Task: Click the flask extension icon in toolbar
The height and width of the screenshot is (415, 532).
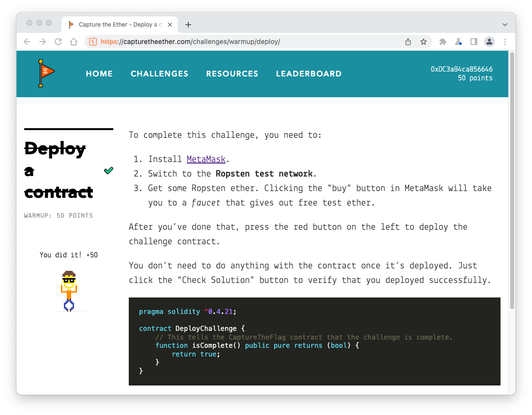Action: point(458,42)
